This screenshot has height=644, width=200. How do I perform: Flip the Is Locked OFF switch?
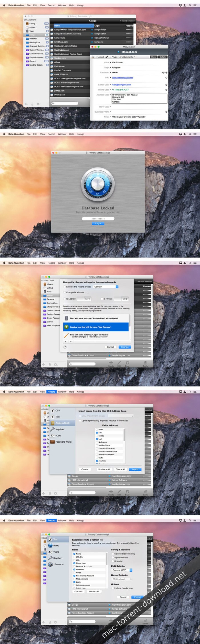point(84,299)
